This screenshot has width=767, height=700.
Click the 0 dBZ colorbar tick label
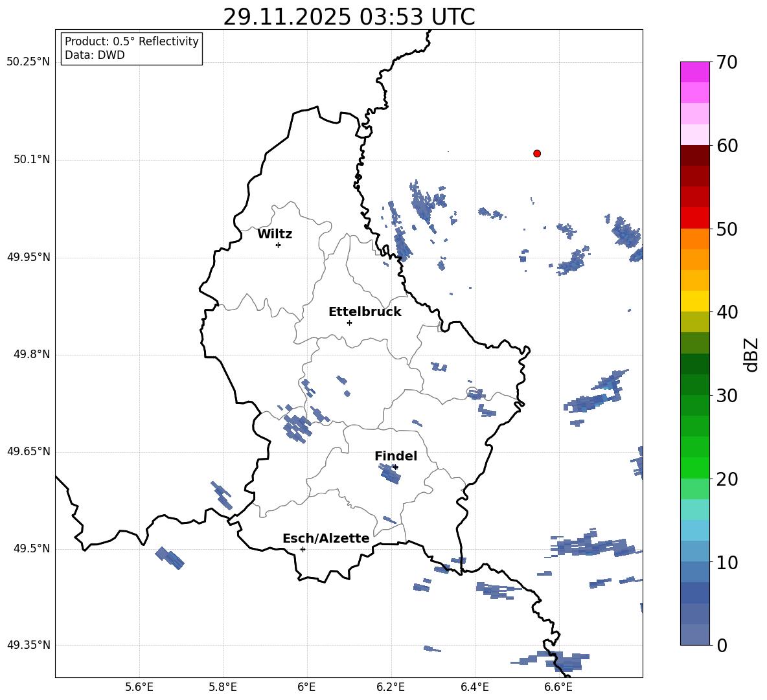(x=722, y=645)
